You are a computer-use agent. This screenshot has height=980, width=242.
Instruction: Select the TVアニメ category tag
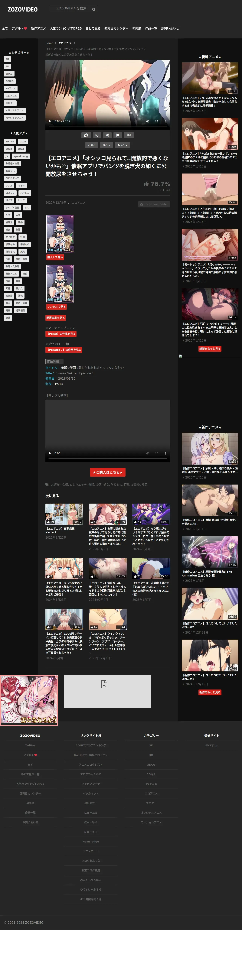point(10,89)
